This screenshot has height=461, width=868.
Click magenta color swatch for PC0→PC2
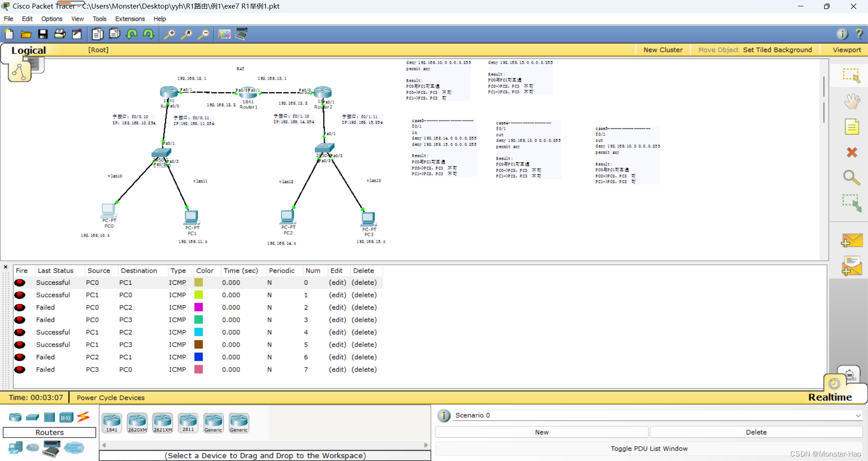pyautogui.click(x=198, y=307)
